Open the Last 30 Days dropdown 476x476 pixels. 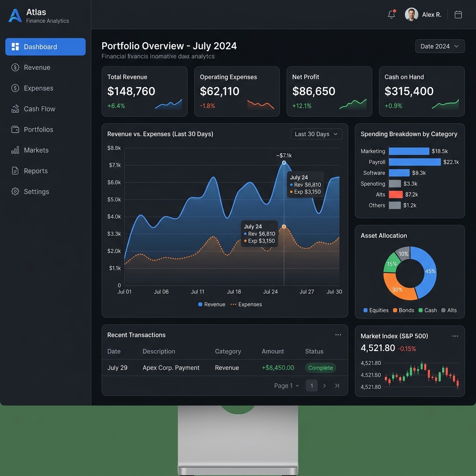coord(316,134)
